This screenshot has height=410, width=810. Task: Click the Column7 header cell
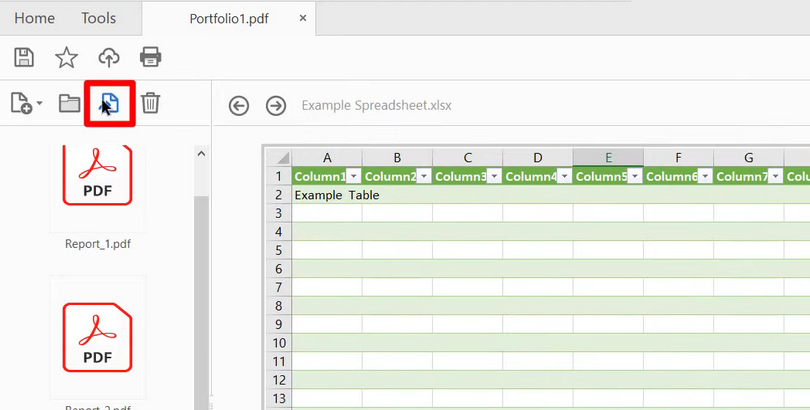749,177
